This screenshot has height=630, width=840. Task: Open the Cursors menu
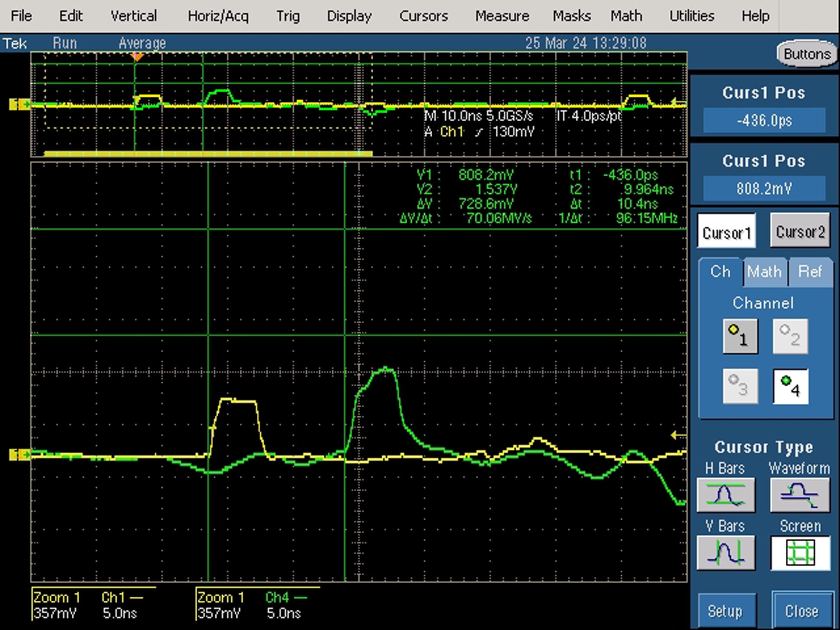click(423, 16)
